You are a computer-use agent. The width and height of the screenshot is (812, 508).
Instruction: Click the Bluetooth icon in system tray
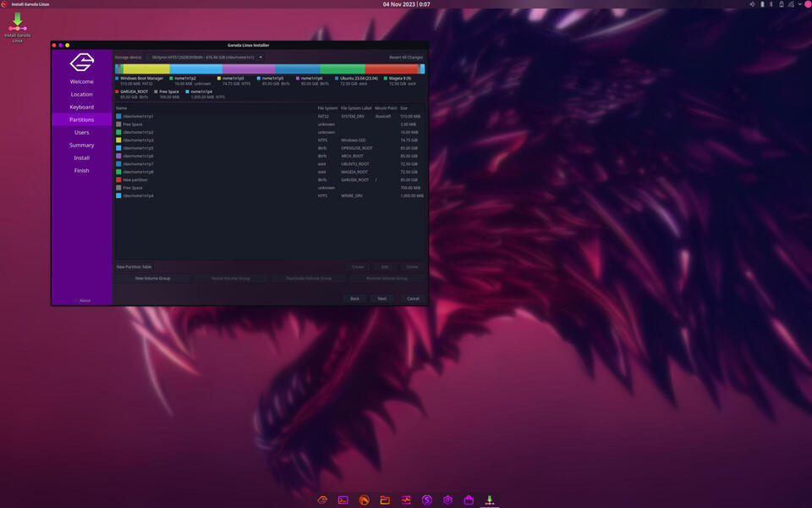tap(771, 4)
